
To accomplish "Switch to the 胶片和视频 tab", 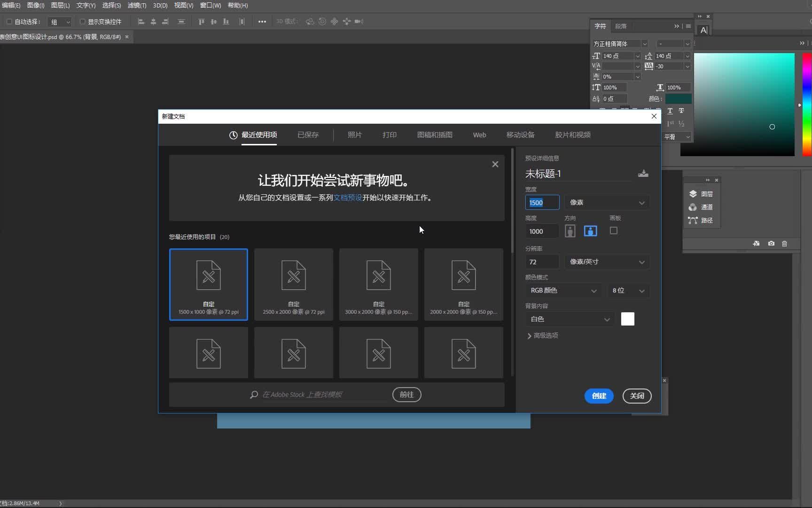I will click(573, 135).
